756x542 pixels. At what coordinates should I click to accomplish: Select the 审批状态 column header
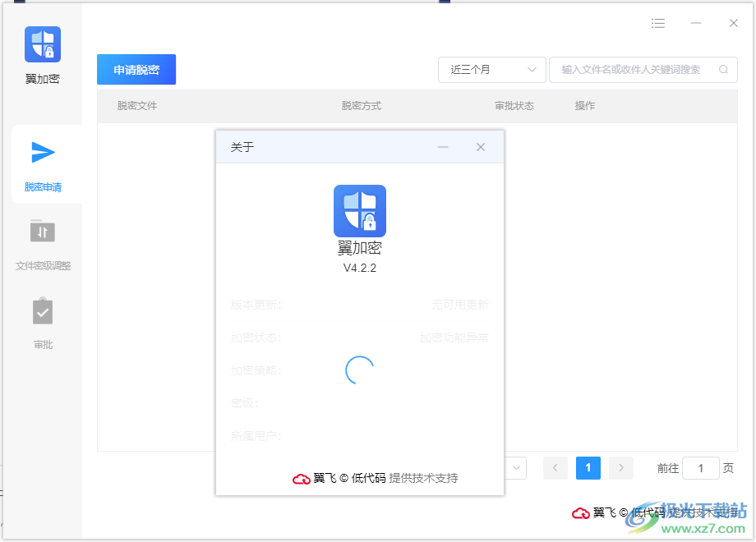(514, 106)
